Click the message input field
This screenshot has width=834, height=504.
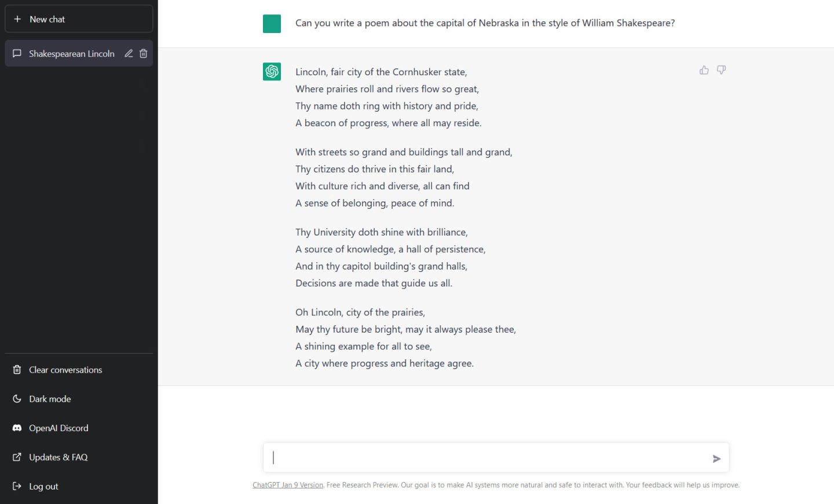[x=496, y=457]
